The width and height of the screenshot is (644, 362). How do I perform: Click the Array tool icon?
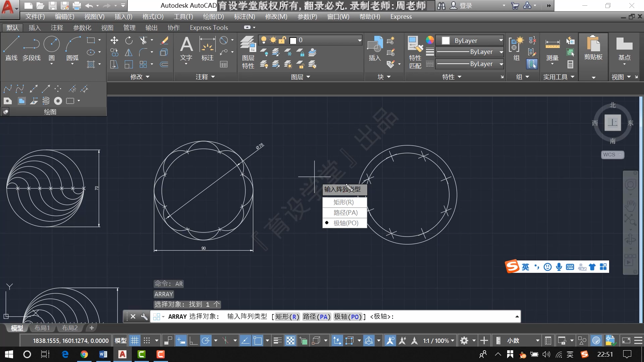pos(143,64)
